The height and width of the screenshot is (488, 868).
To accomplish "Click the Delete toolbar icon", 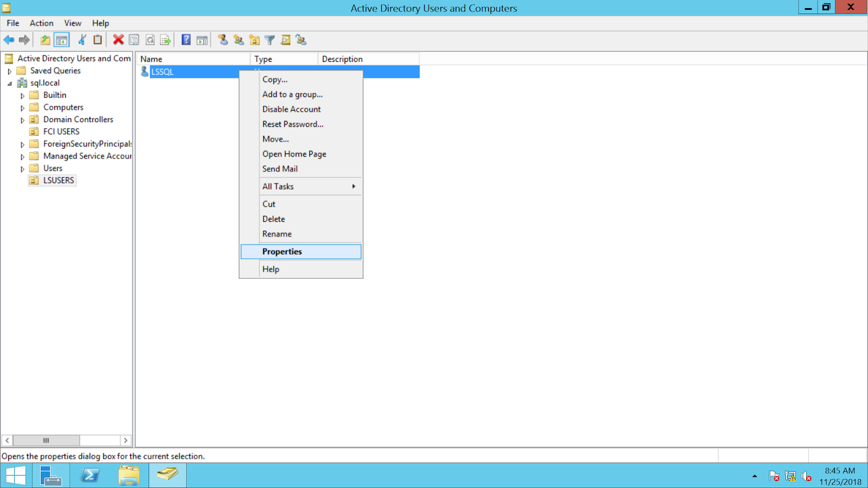I will [118, 40].
